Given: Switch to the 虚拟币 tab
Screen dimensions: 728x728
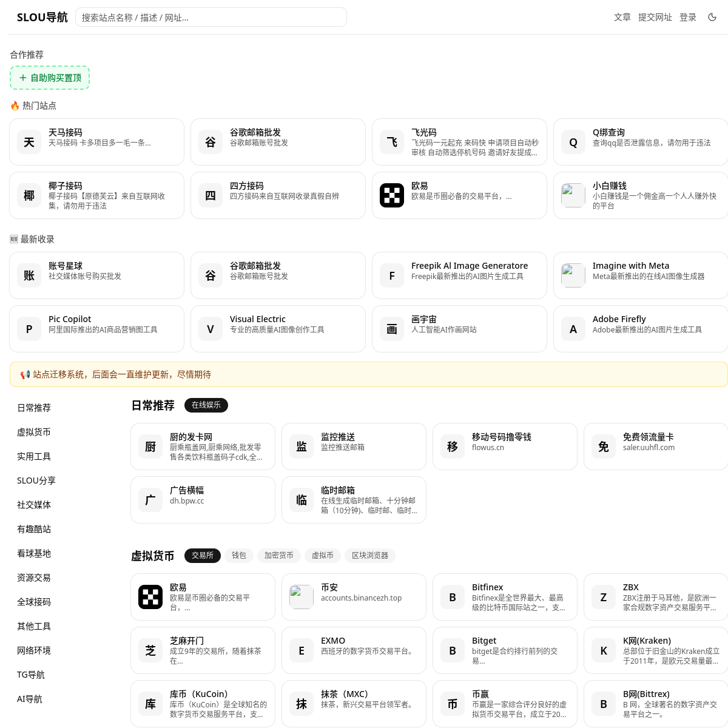Looking at the screenshot, I should click(323, 555).
